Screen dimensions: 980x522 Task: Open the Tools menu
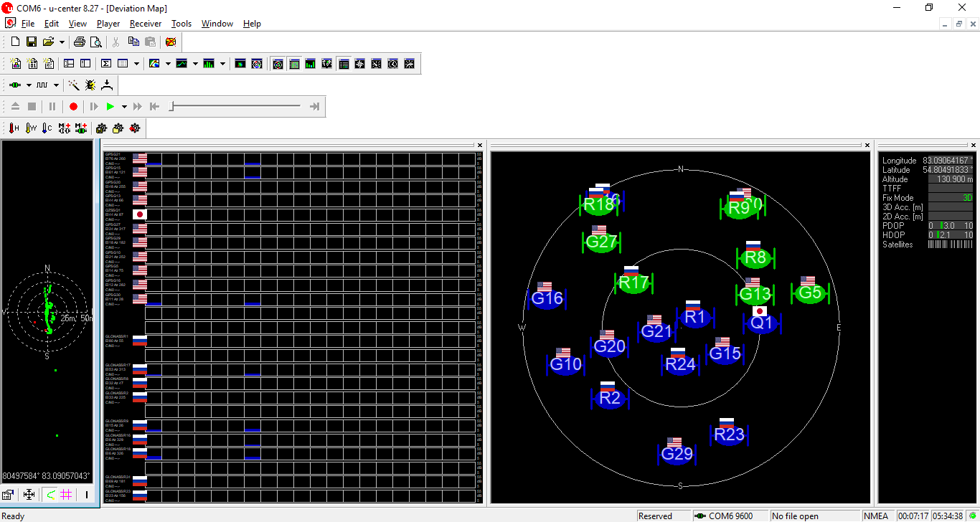182,24
